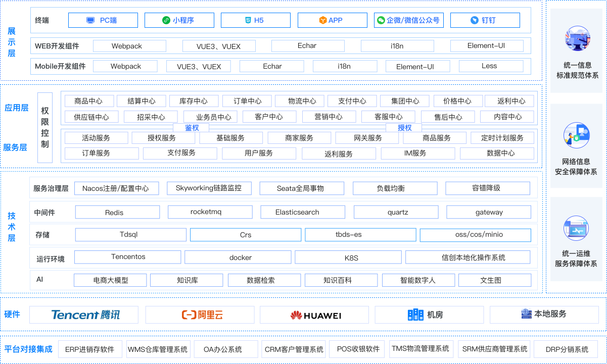Screen dimensions: 607x364
Task: Click the 统一信息标准规范体系 illustration icon
Action: (x=577, y=39)
